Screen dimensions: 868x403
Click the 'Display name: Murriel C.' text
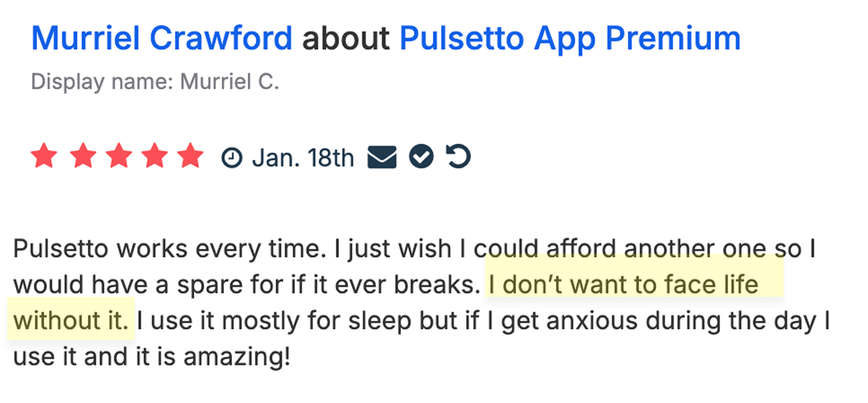coord(155,82)
